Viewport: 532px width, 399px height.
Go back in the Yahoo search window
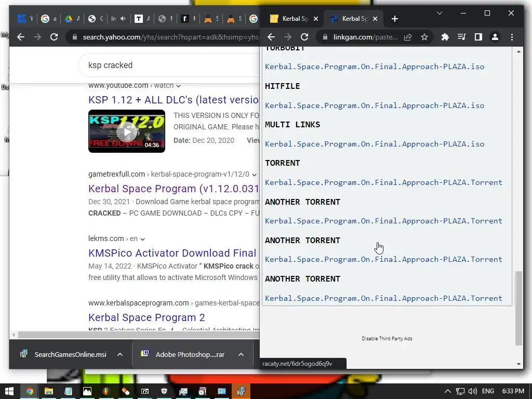[x=21, y=37]
